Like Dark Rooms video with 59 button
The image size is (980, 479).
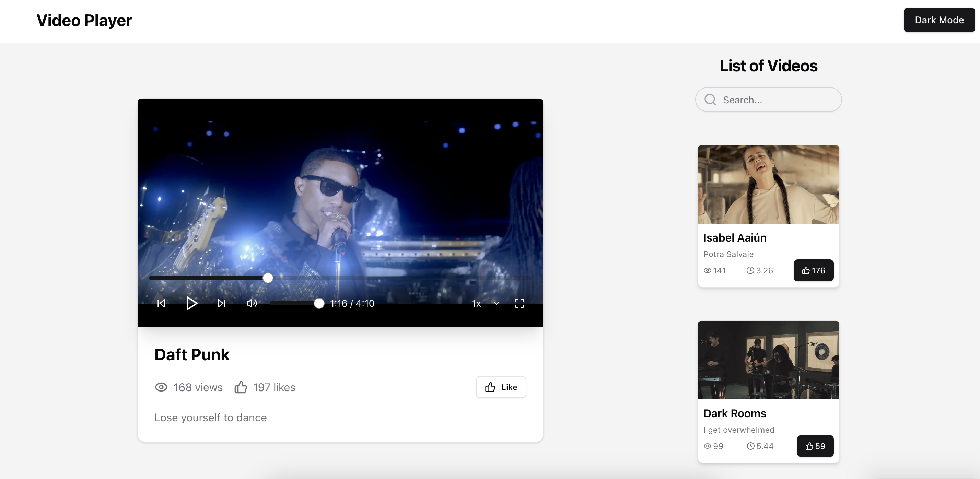(815, 446)
